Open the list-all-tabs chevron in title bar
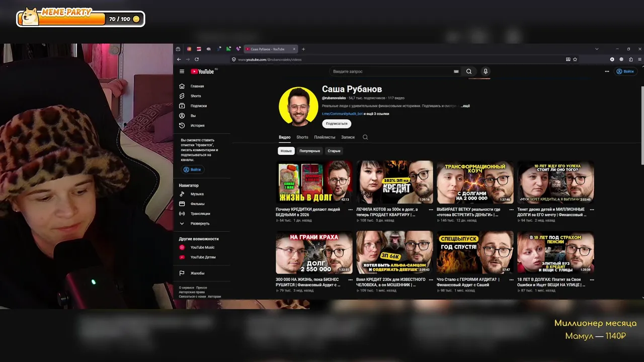The height and width of the screenshot is (362, 644). tap(597, 49)
